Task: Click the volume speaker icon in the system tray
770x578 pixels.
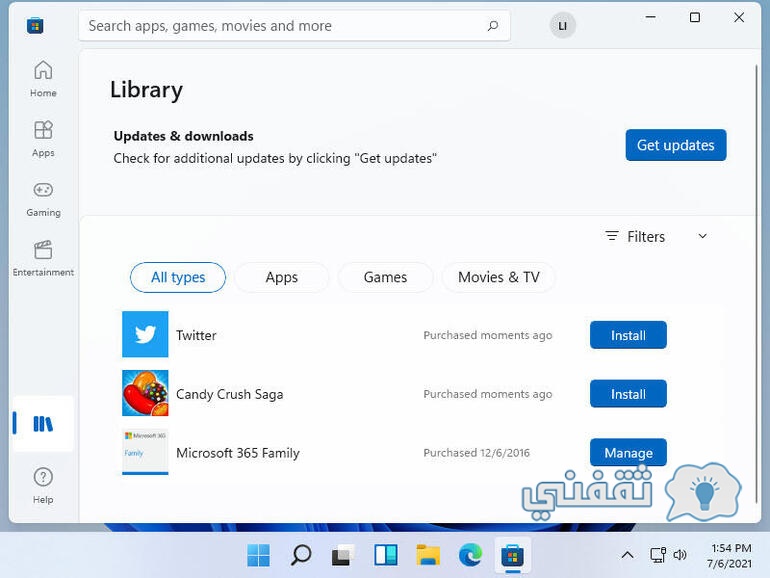Action: coord(680,555)
